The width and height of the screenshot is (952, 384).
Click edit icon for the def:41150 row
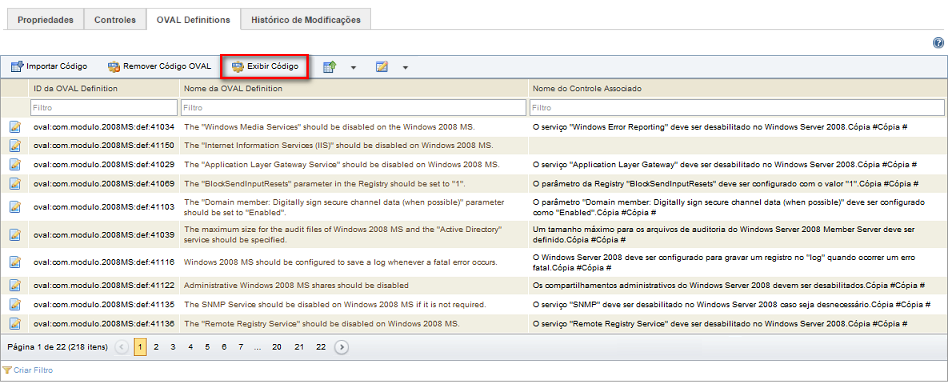(x=15, y=146)
